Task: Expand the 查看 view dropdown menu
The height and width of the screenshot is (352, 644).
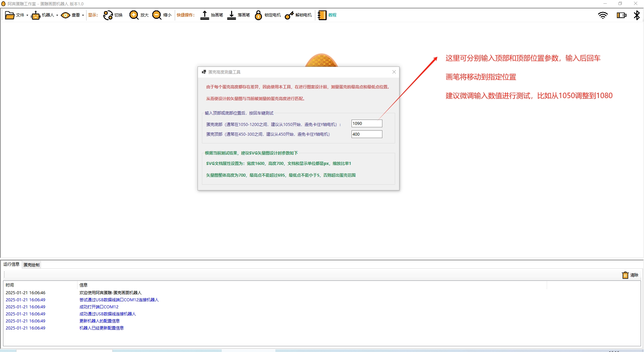Action: point(72,15)
